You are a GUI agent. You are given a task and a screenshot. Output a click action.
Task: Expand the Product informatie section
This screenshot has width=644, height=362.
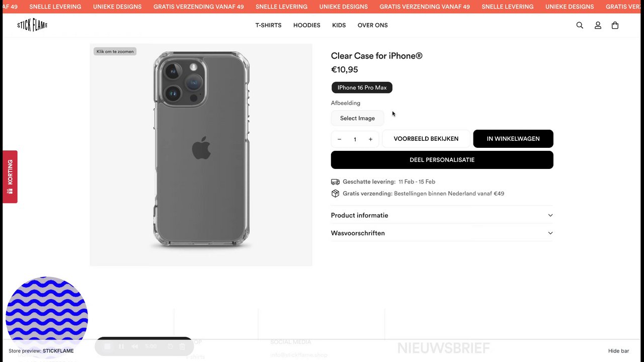442,215
